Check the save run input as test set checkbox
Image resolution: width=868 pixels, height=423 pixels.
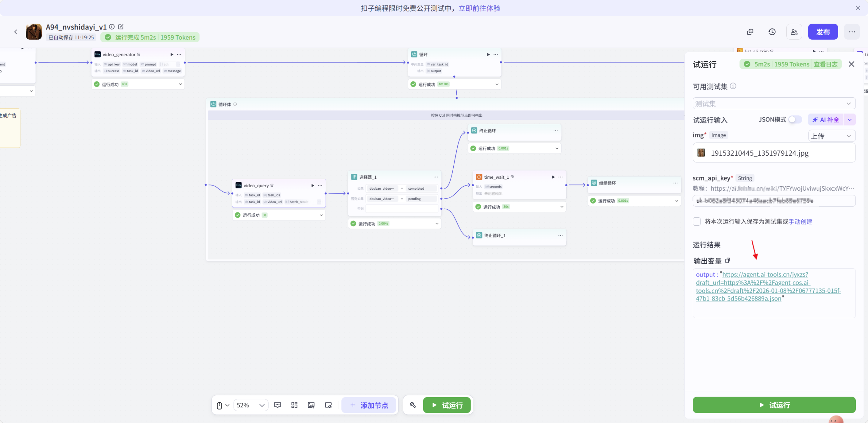[x=697, y=222]
